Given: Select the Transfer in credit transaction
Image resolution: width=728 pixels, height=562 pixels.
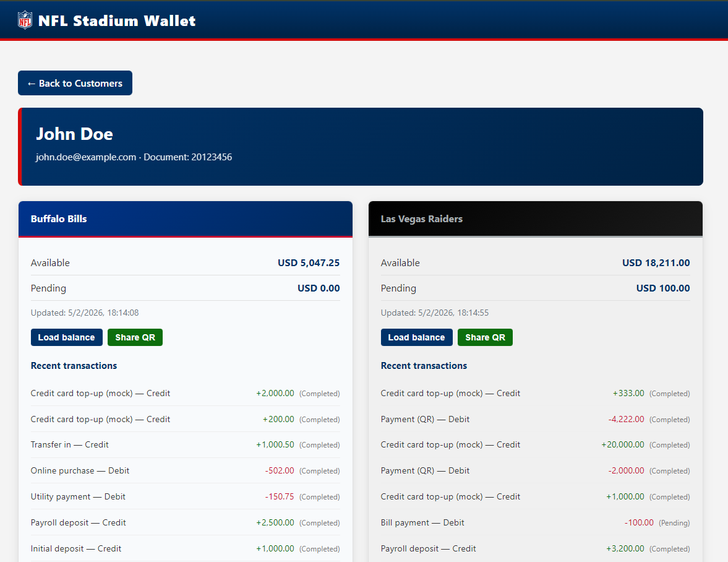Looking at the screenshot, I should [x=185, y=444].
